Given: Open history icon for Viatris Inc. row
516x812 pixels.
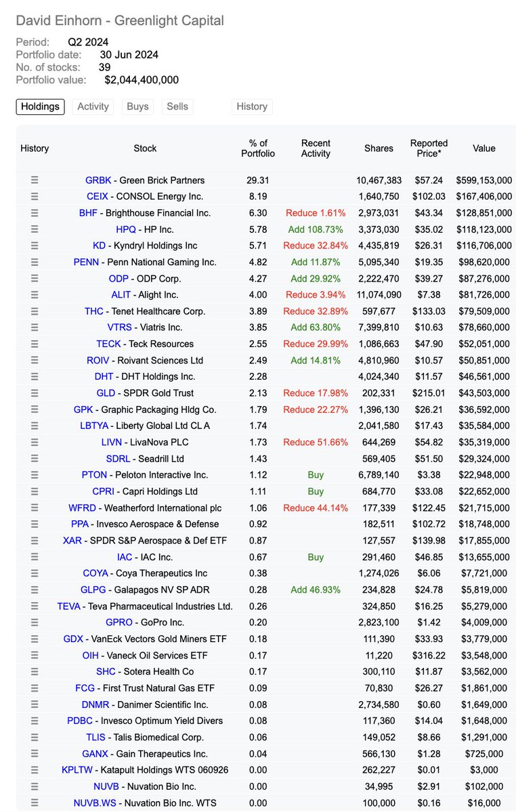Looking at the screenshot, I should point(35,328).
